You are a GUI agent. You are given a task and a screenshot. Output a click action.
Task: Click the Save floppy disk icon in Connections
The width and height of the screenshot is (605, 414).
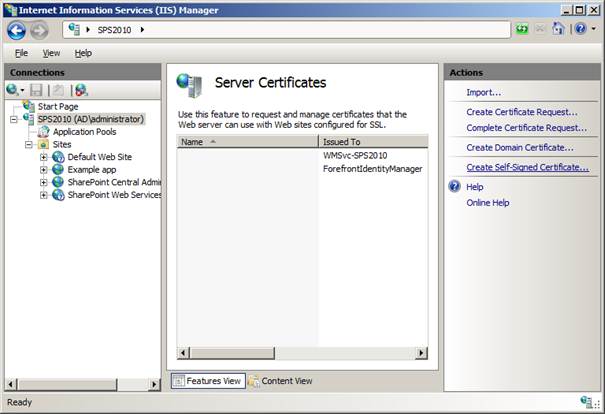tap(36, 90)
